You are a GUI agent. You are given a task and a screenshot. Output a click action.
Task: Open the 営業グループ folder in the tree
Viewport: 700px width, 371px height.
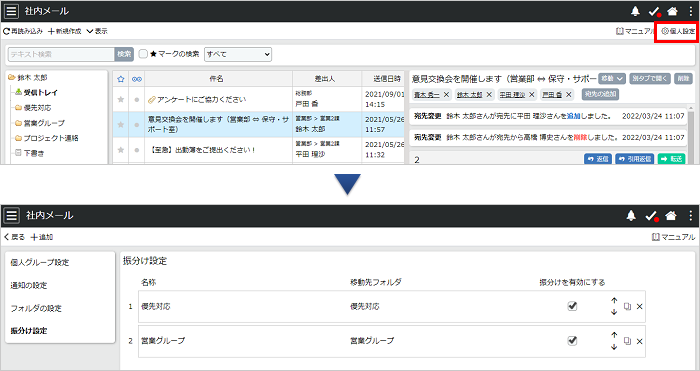point(40,123)
